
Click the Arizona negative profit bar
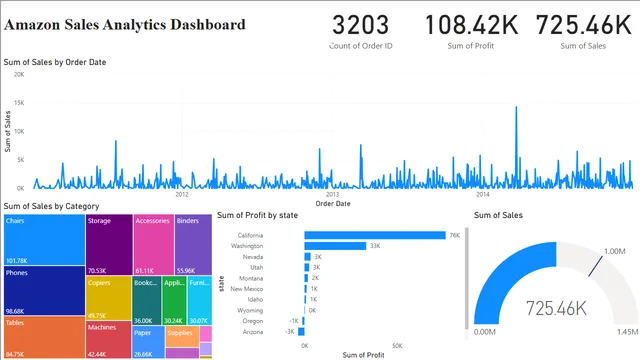[301, 331]
